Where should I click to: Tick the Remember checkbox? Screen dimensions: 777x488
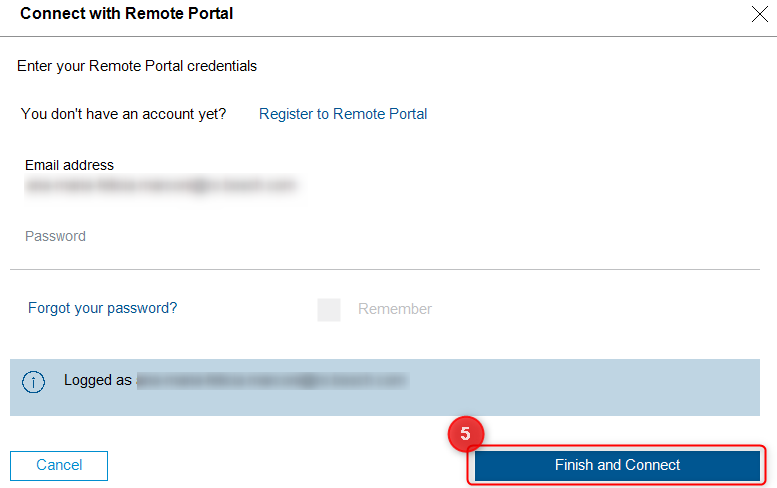(329, 310)
